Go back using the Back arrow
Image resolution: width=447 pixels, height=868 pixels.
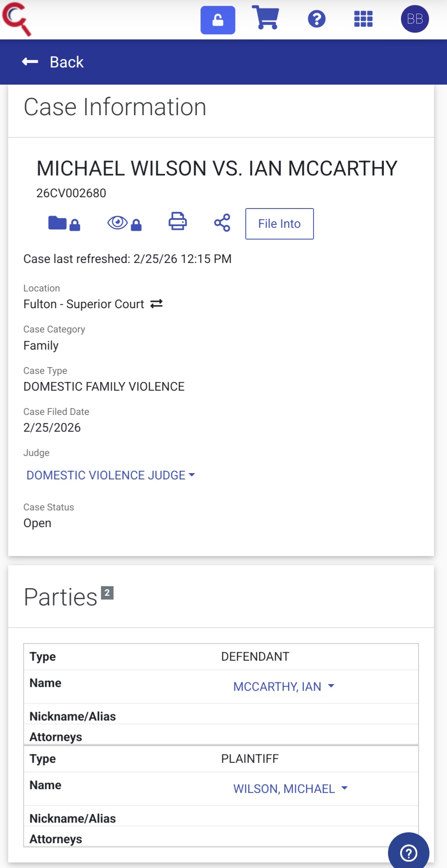[x=53, y=62]
